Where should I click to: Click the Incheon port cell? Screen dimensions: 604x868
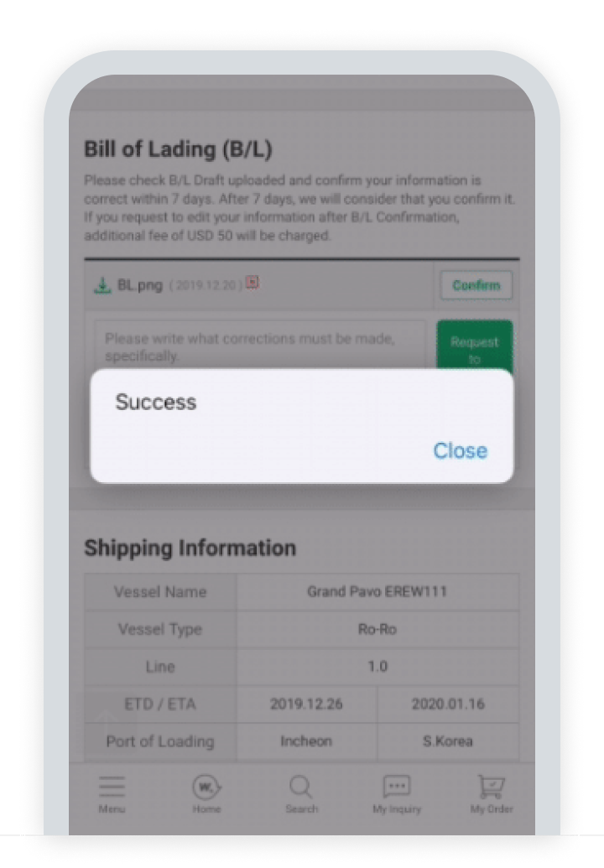click(x=306, y=741)
